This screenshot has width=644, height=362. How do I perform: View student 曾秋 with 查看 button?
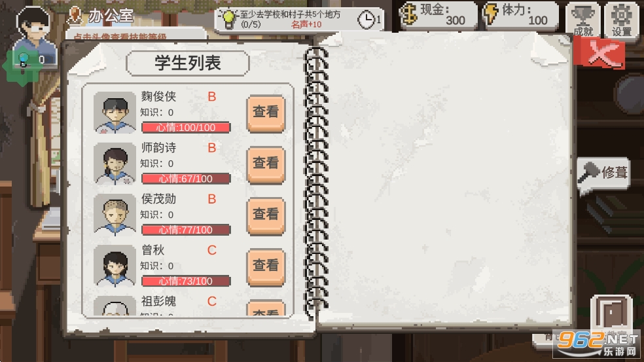(266, 266)
